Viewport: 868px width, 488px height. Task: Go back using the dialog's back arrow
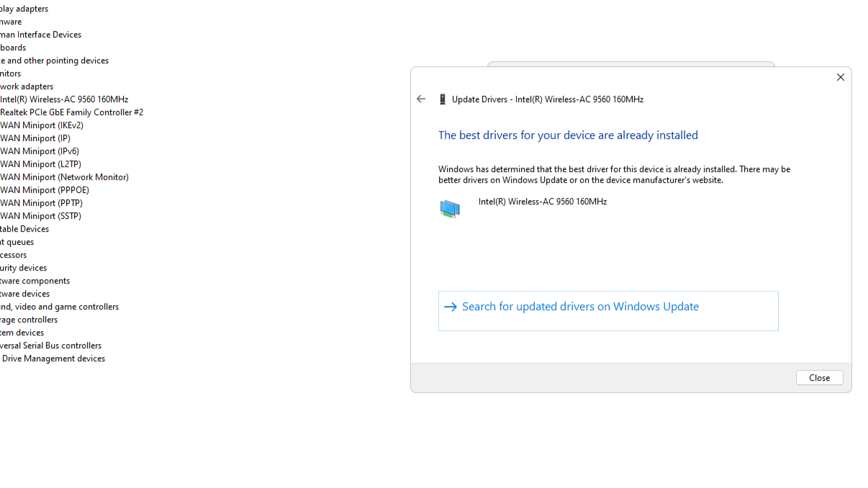421,99
